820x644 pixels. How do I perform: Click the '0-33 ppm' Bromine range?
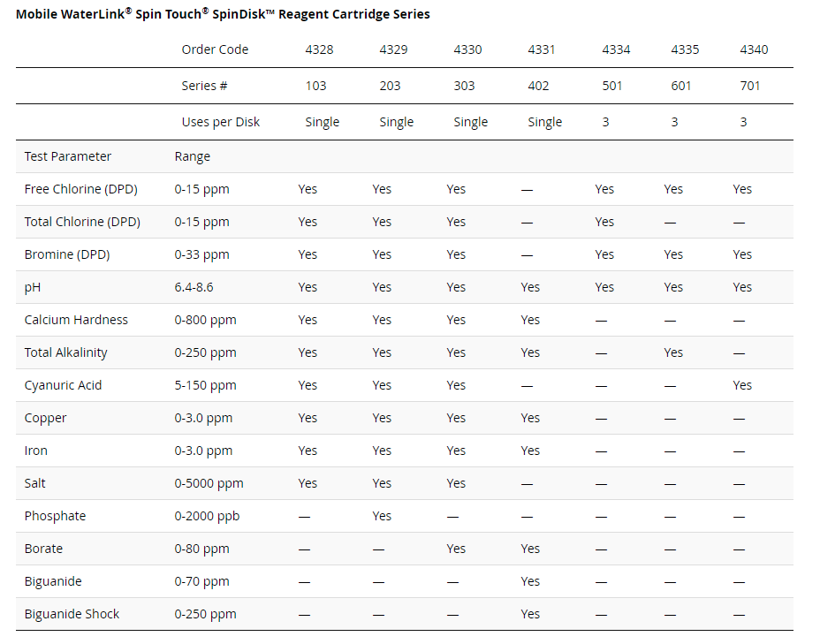201,254
